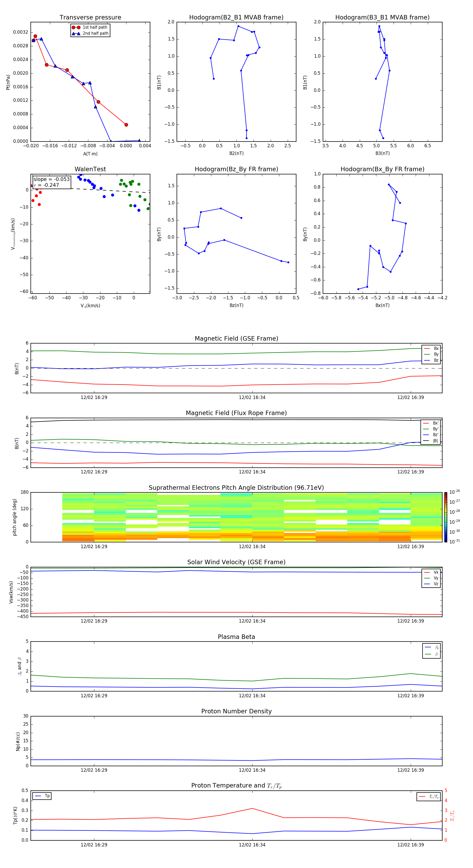Click the 'Suprathermal Electrons Pitch Angle Distribution' title
This screenshot has width=473, height=868.
(236, 488)
